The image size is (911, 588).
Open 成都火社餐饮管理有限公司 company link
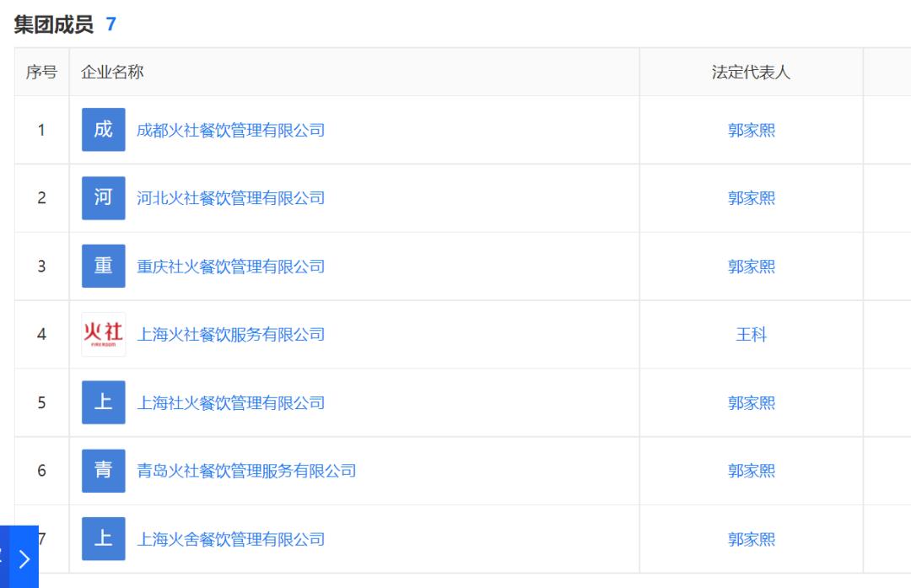230,130
